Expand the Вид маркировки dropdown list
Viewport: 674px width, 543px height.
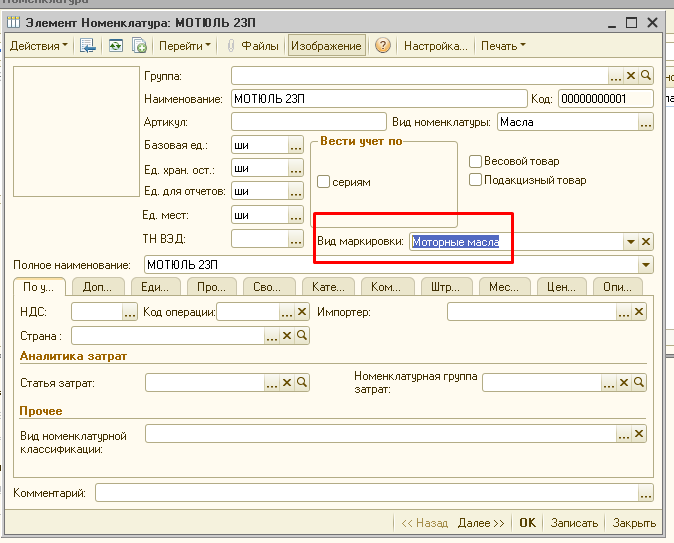point(630,242)
